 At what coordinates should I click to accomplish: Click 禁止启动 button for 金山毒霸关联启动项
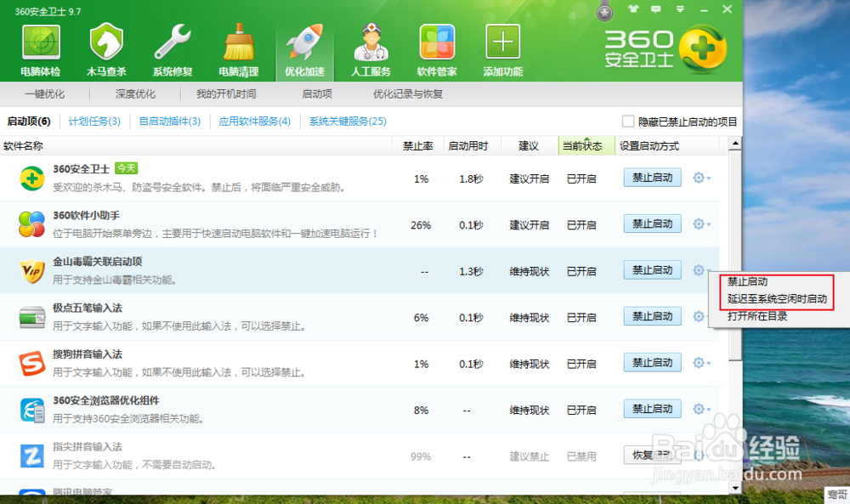coord(652,270)
